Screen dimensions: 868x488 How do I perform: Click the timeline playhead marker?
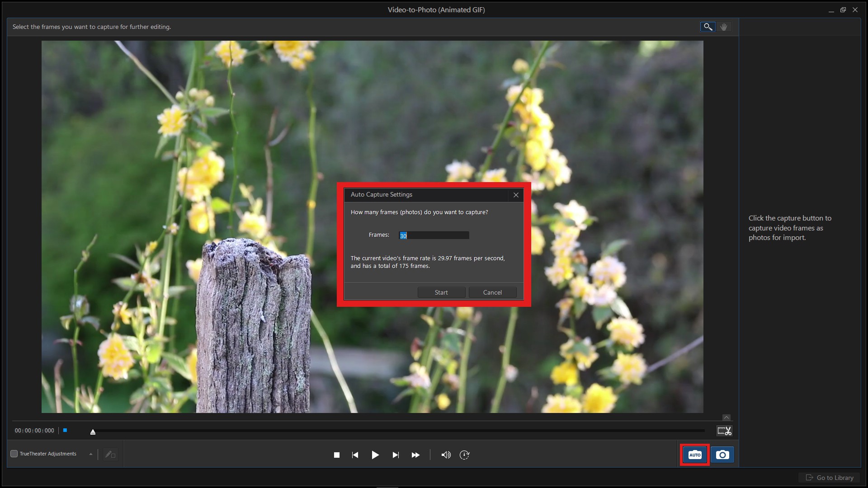click(x=93, y=432)
